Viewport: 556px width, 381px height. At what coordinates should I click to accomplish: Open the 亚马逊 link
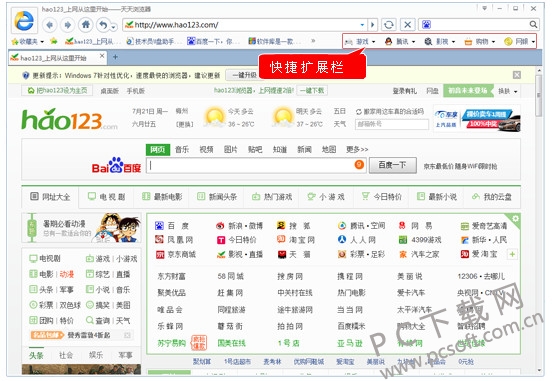(x=350, y=343)
